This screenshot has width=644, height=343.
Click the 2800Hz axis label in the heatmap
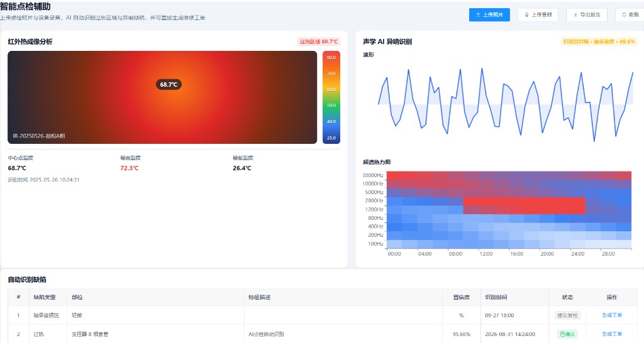[x=374, y=200]
